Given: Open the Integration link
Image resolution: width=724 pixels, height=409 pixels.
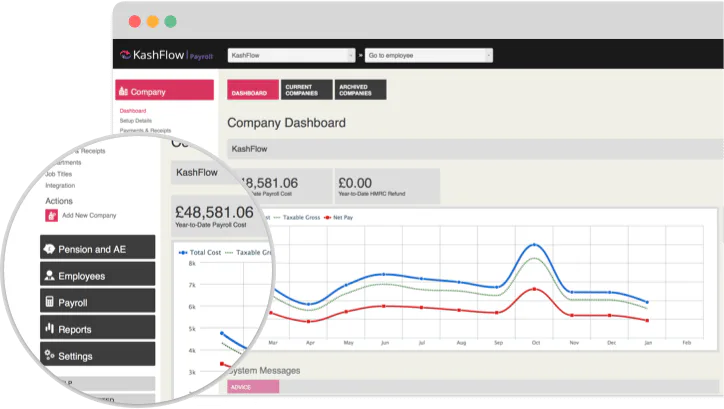Looking at the screenshot, I should point(60,186).
